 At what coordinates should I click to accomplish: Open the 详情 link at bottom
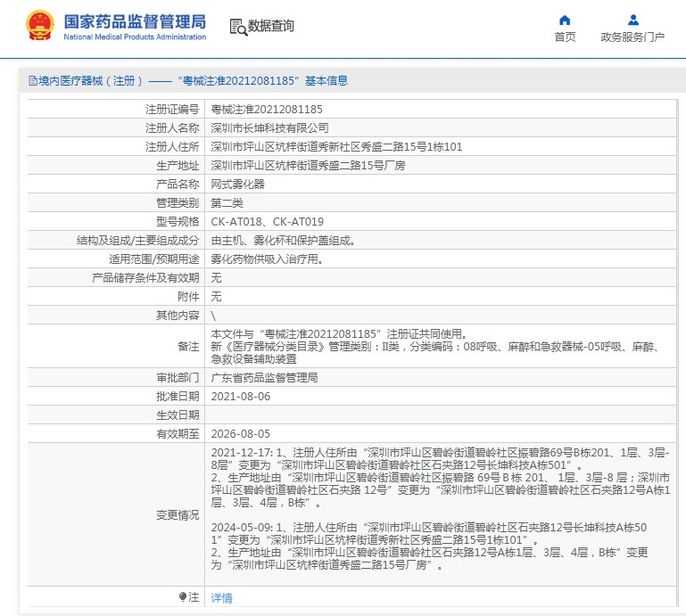[221, 598]
